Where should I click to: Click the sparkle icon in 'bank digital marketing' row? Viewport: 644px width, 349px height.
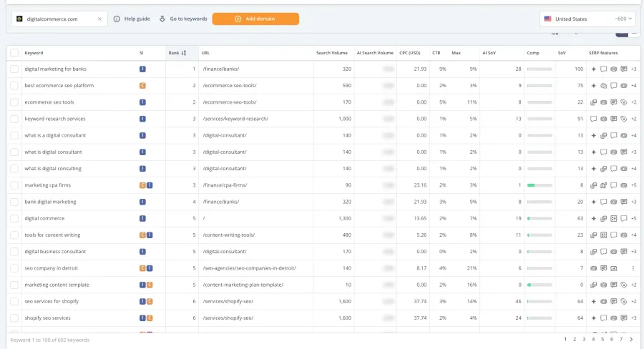coord(593,202)
